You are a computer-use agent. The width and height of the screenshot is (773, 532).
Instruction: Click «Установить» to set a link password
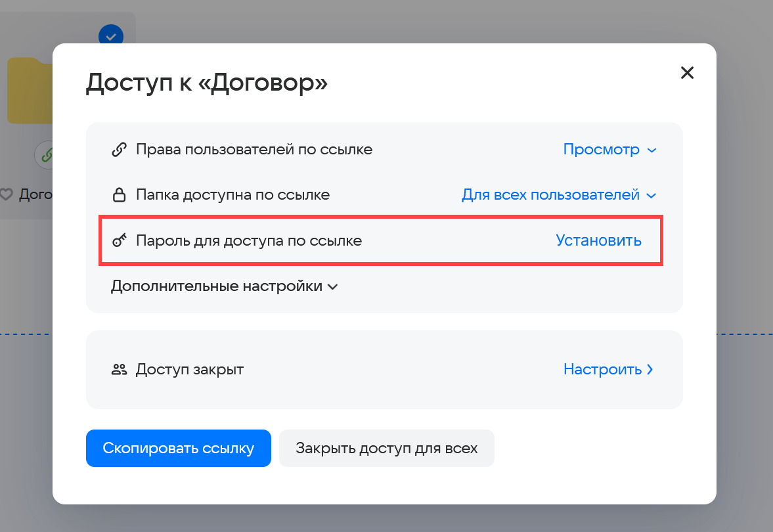click(598, 240)
